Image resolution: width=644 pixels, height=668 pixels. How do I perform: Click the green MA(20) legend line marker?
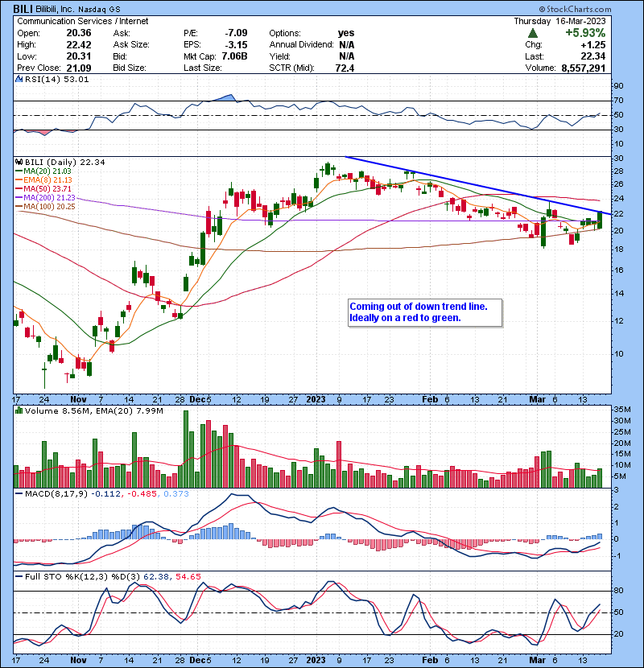pyautogui.click(x=19, y=171)
